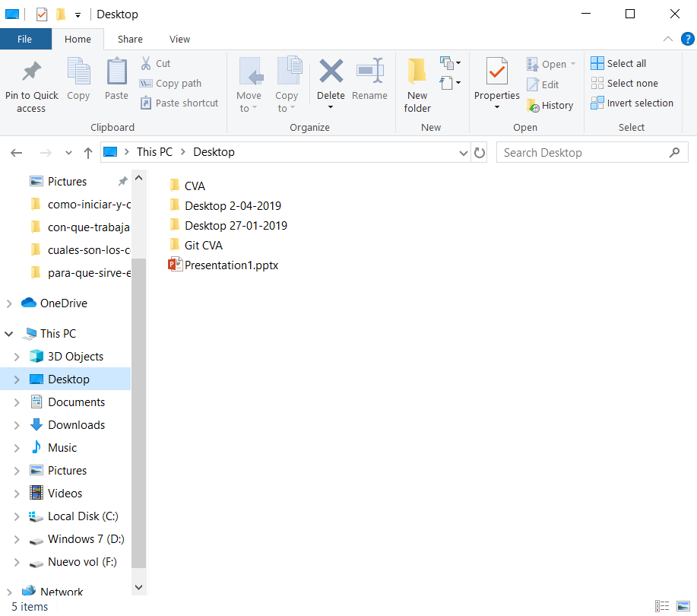This screenshot has width=697, height=616.
Task: Click the Paste clipboard icon
Action: [x=116, y=71]
